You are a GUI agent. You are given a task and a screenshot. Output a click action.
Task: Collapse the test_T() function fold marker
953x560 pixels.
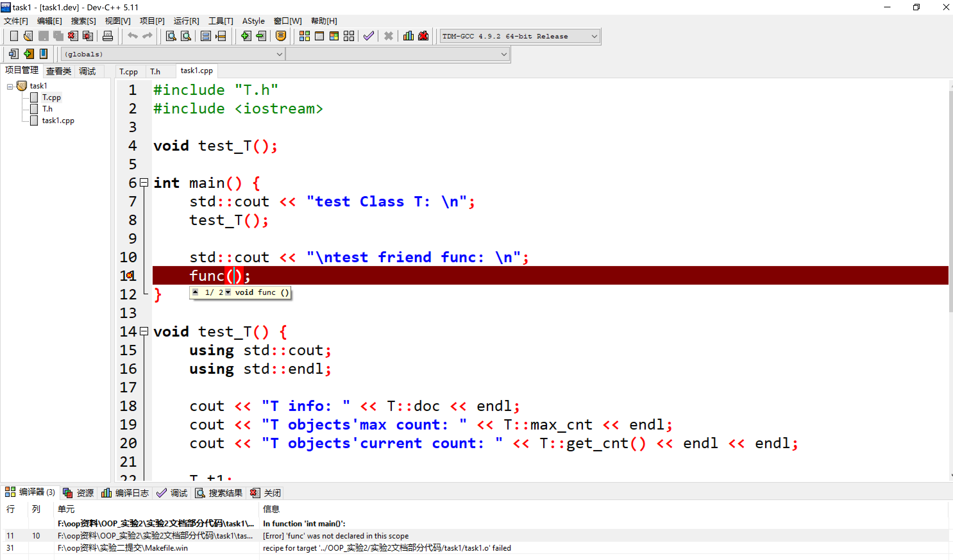pos(144,331)
